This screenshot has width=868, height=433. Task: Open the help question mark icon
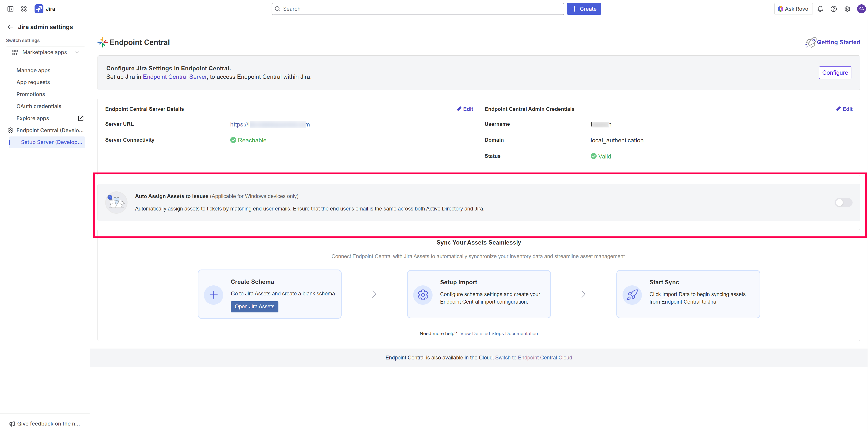(834, 9)
